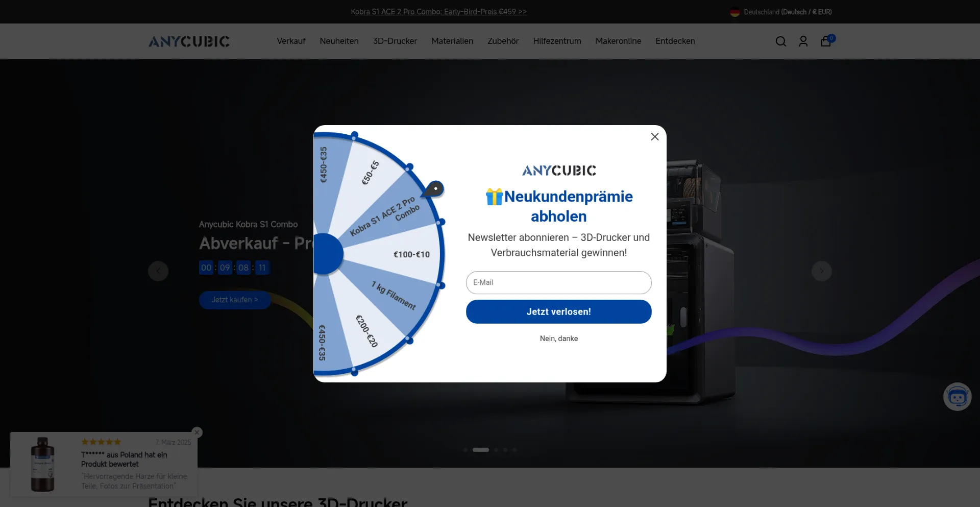This screenshot has height=507, width=980.
Task: Close the review notification toast
Action: (x=197, y=432)
